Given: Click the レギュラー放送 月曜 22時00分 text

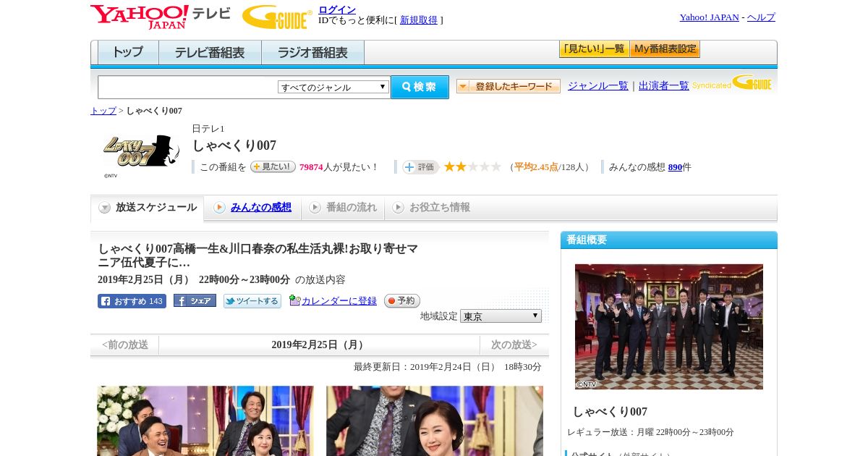Looking at the screenshot, I should point(650,432).
